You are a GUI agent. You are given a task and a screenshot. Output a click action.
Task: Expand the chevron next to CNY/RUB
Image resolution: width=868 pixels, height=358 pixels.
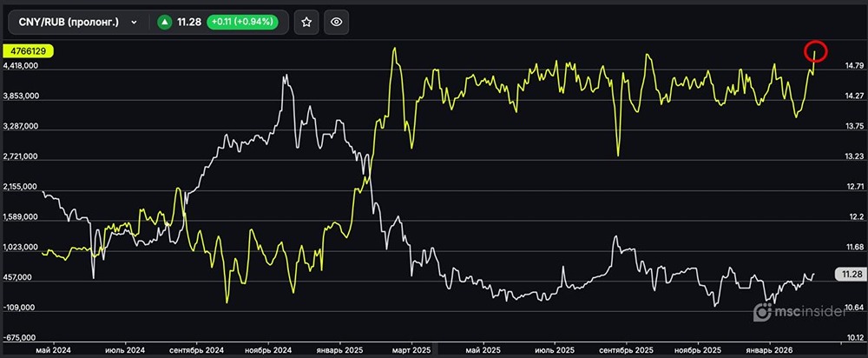click(133, 23)
